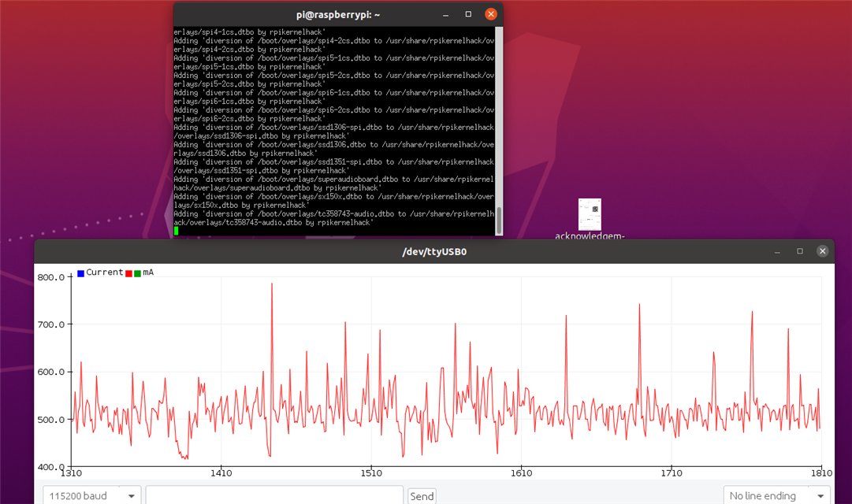
Task: Click the blue Current legend swatch
Action: pyautogui.click(x=81, y=273)
